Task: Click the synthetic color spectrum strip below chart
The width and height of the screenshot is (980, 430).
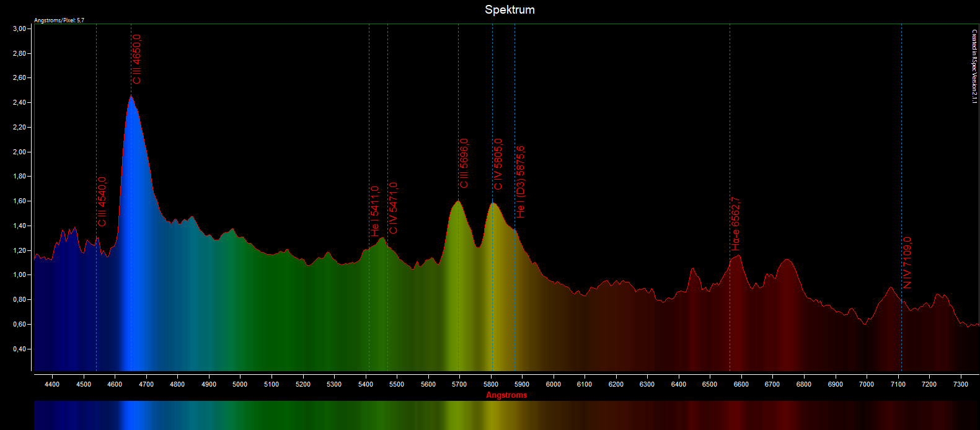Action: [506, 415]
